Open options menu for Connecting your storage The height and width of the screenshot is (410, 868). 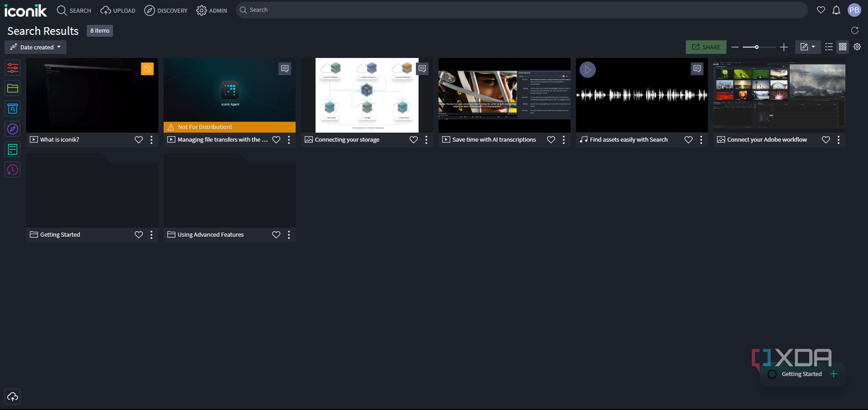[426, 140]
